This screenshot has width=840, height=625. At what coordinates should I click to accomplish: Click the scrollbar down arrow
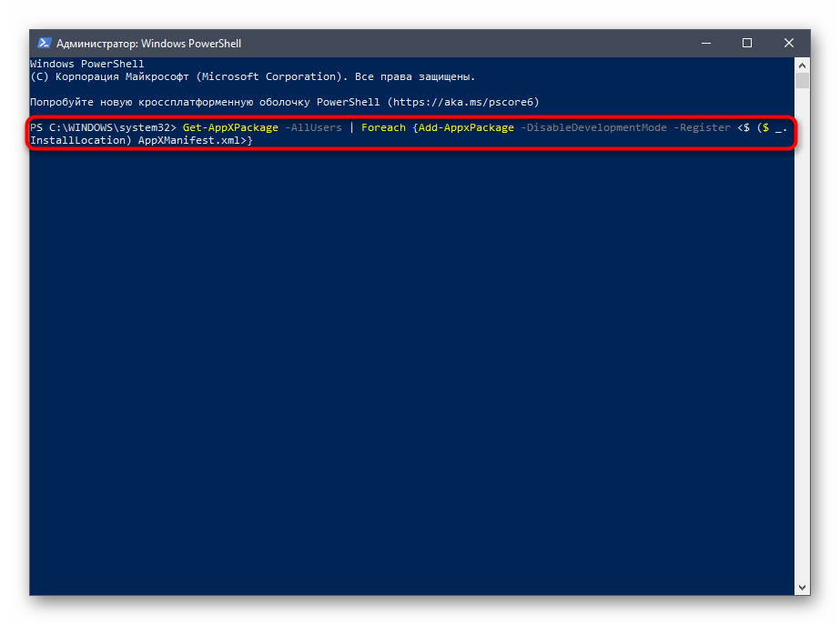802,588
